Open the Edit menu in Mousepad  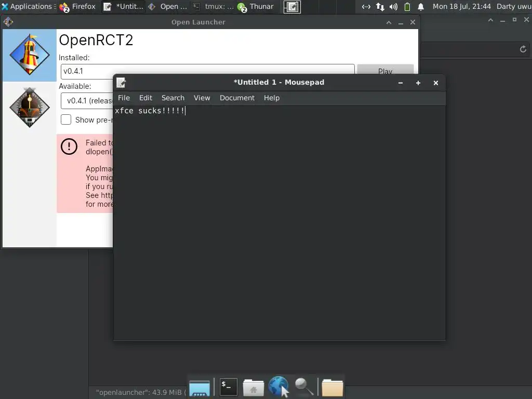145,98
